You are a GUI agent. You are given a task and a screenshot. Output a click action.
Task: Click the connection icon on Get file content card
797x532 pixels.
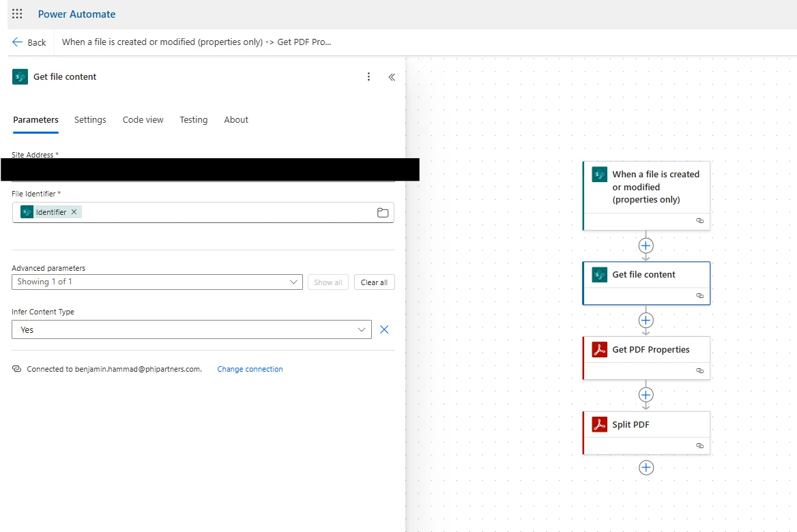pyautogui.click(x=700, y=296)
